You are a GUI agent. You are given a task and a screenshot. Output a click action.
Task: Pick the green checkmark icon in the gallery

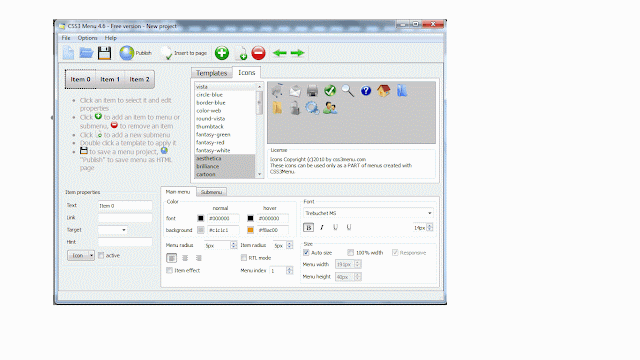tap(330, 91)
